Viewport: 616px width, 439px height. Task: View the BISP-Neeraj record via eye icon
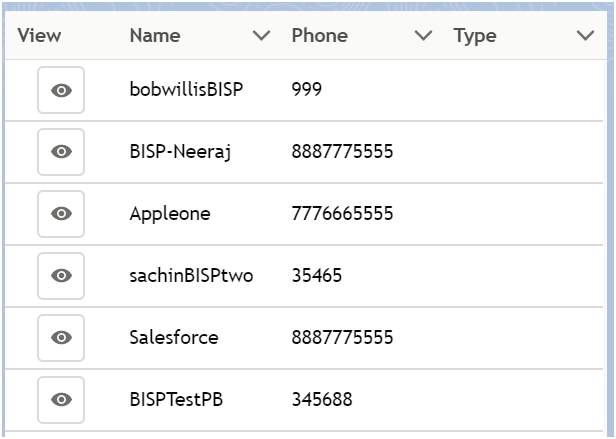click(x=61, y=152)
